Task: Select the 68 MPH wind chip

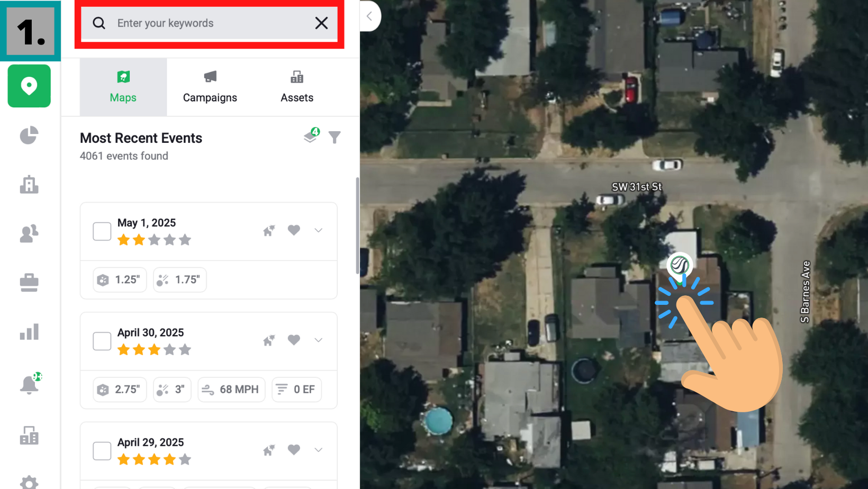Action: pos(231,390)
